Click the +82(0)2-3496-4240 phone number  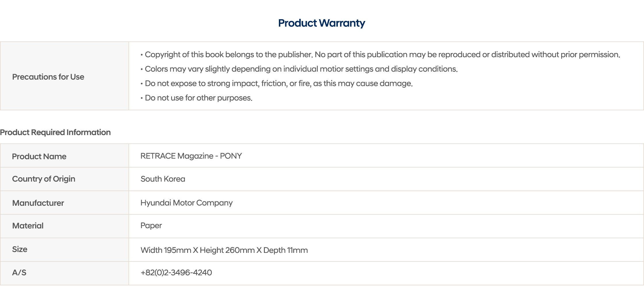coord(176,272)
